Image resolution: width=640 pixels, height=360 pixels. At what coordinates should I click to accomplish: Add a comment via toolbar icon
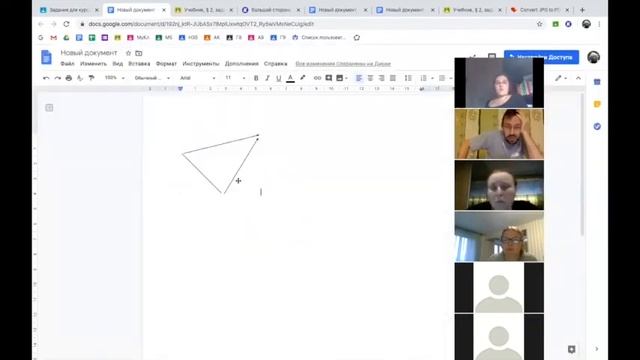(x=329, y=78)
